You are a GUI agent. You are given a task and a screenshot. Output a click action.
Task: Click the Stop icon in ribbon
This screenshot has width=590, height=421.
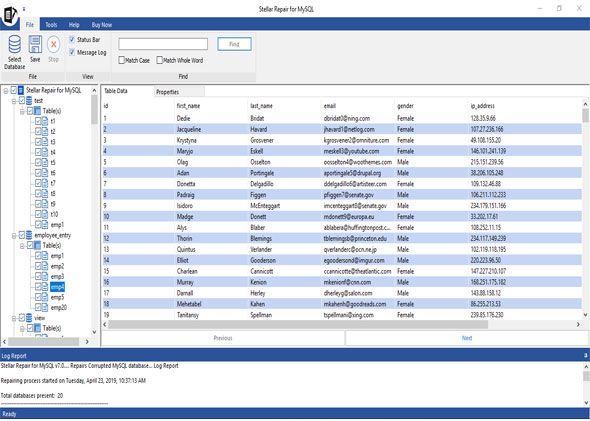click(53, 44)
